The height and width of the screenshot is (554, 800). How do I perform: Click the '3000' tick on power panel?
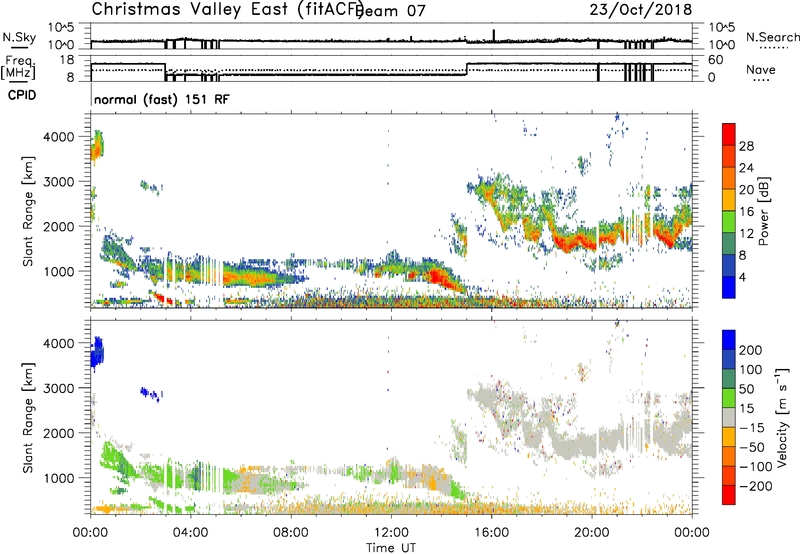[59, 182]
